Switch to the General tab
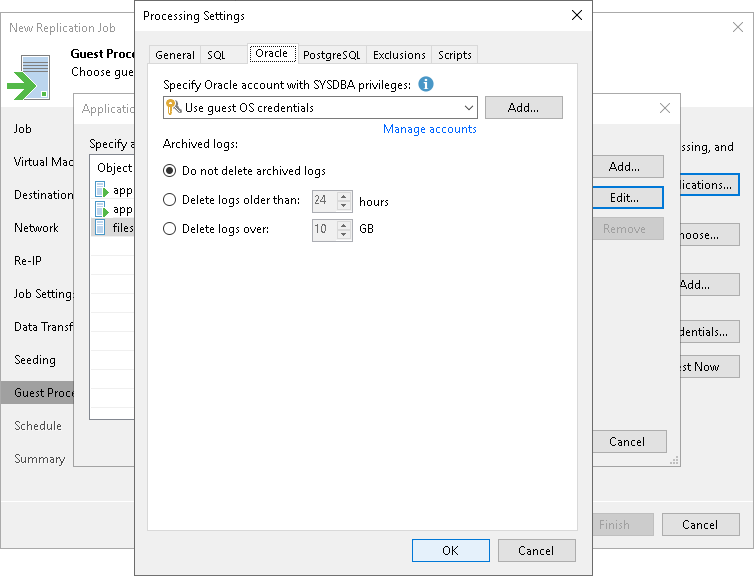 click(x=175, y=55)
